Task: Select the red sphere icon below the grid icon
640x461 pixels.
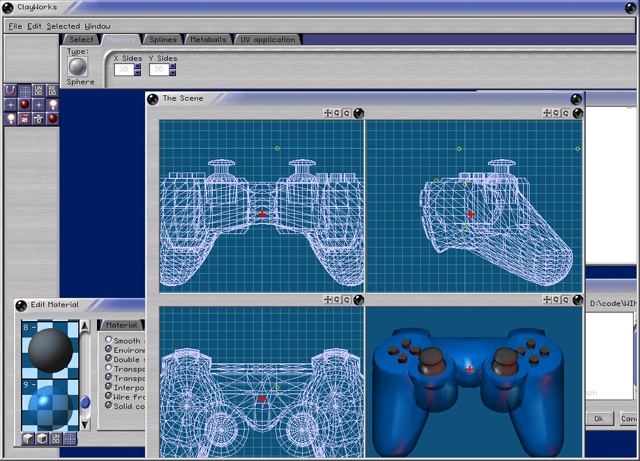Action: [24, 105]
